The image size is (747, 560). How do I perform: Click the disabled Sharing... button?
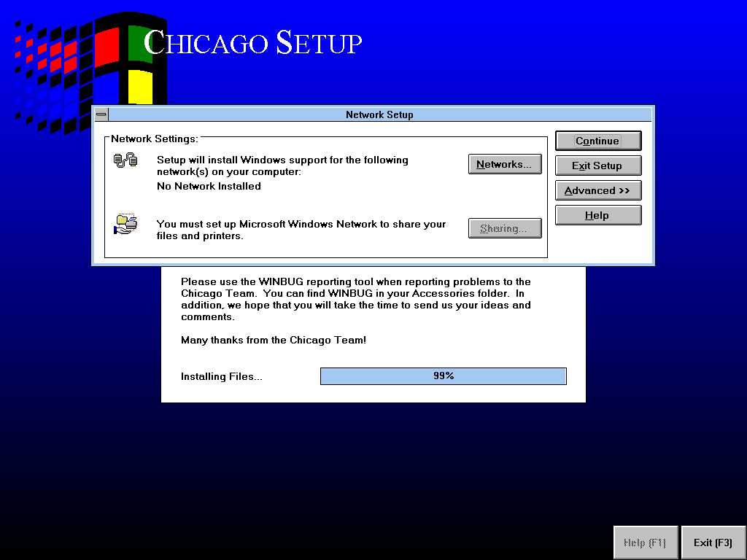pyautogui.click(x=505, y=228)
